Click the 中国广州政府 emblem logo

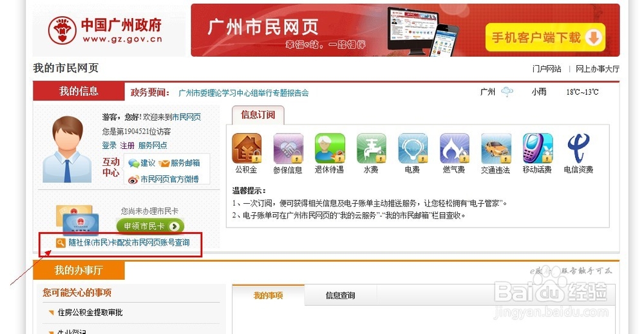point(62,30)
